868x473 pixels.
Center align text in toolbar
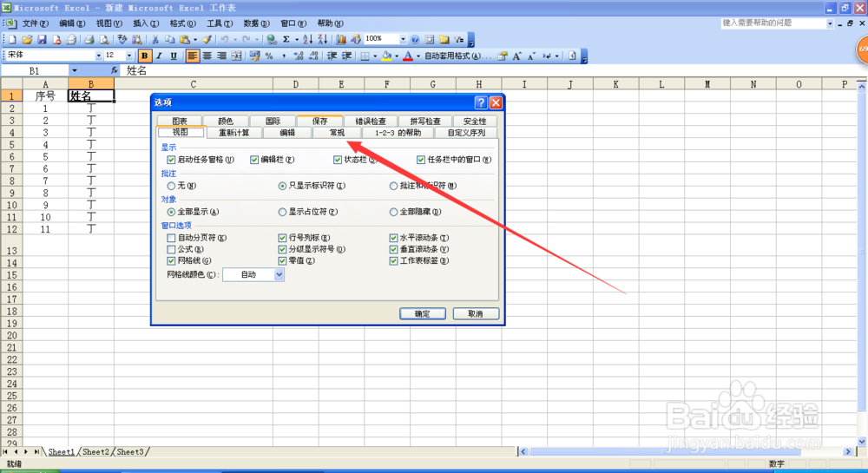pyautogui.click(x=207, y=56)
